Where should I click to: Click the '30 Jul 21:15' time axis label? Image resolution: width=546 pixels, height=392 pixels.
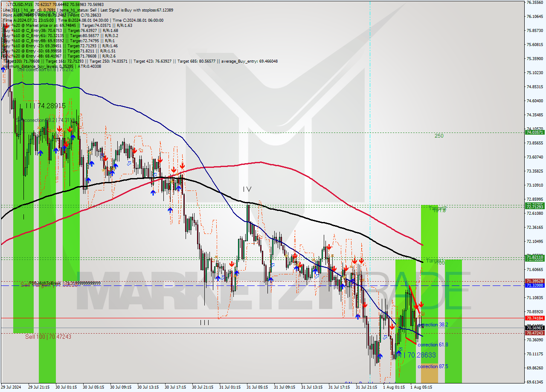(x=203, y=387)
